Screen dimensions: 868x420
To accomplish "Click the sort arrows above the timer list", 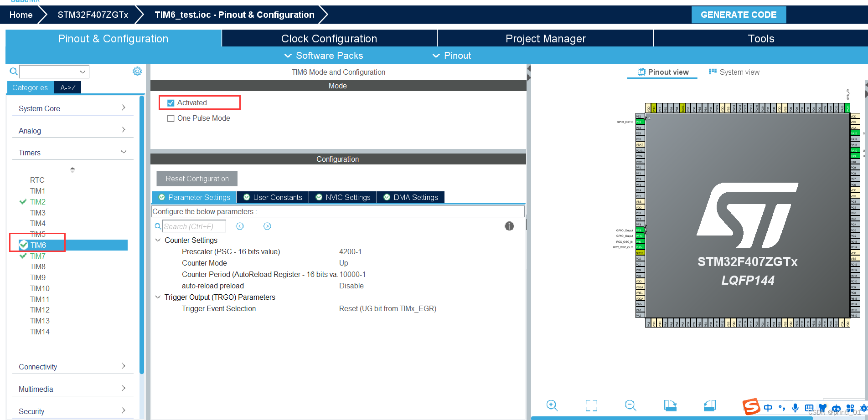I will coord(72,169).
